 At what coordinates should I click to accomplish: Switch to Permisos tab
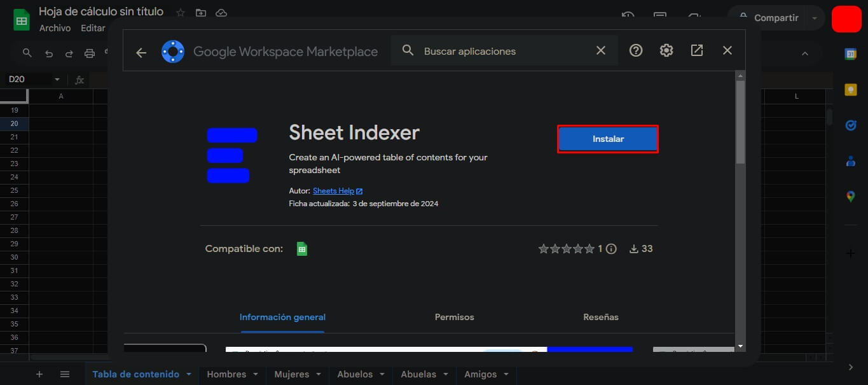point(455,317)
